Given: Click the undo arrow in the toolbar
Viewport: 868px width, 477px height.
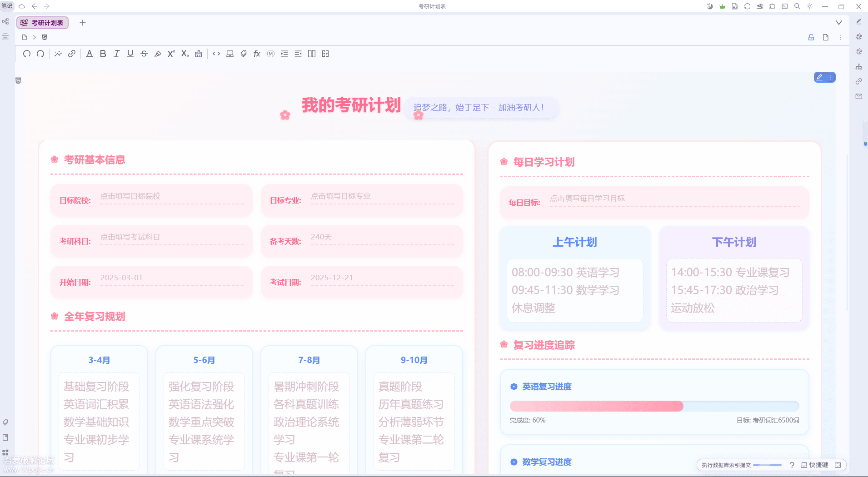Looking at the screenshot, I should tap(26, 54).
